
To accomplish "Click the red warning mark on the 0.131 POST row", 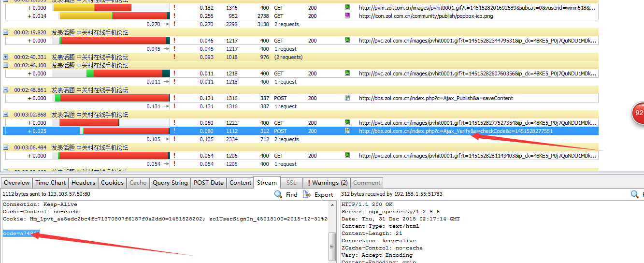I will (174, 98).
